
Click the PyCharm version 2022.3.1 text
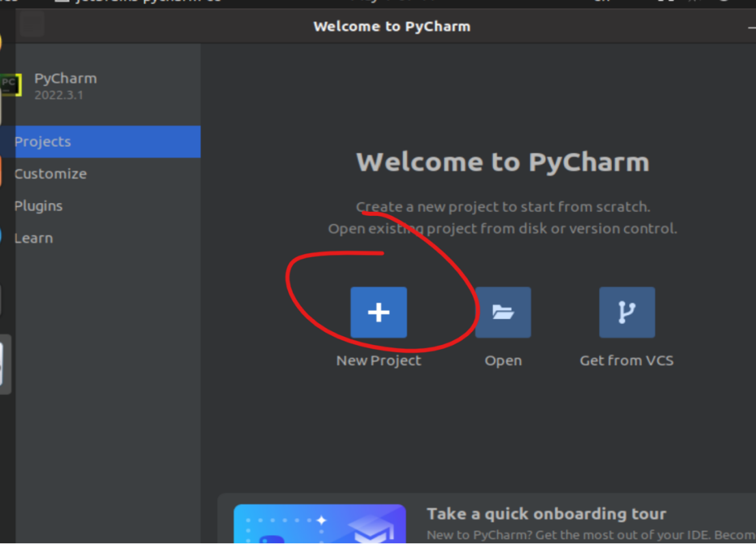58,95
